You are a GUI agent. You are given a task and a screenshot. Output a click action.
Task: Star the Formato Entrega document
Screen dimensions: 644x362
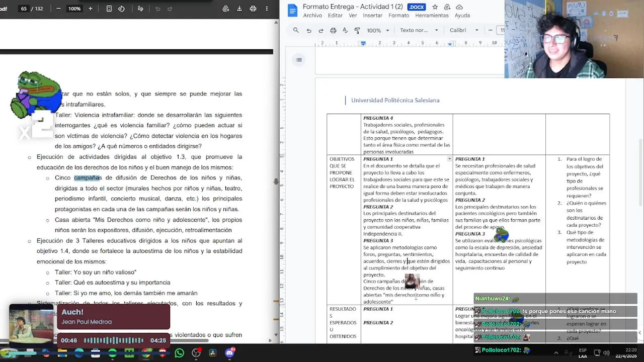[x=435, y=7]
